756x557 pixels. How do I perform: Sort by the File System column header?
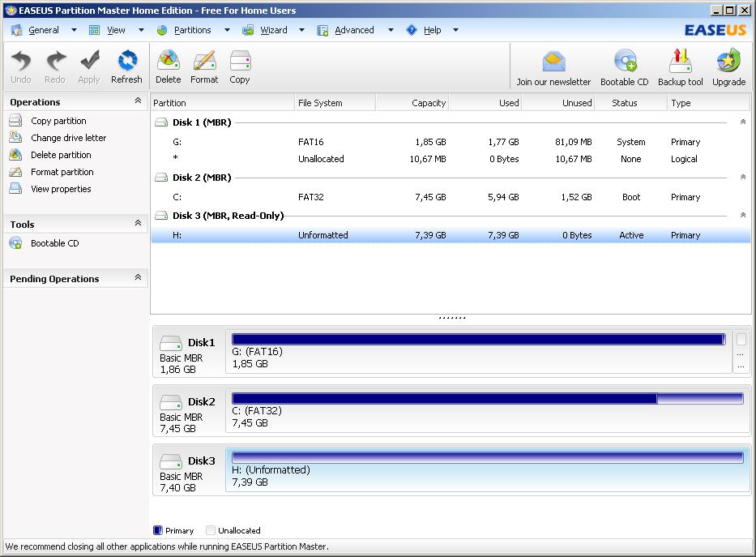click(335, 103)
